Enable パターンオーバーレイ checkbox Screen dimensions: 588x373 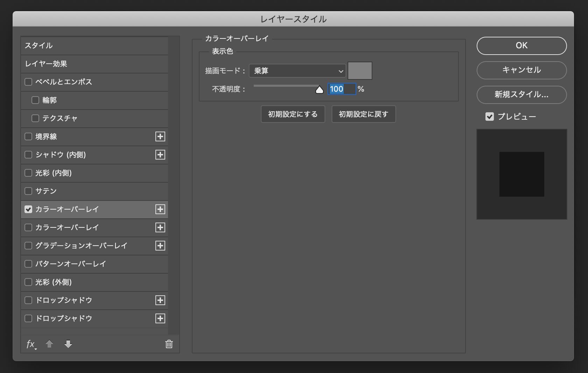click(28, 264)
